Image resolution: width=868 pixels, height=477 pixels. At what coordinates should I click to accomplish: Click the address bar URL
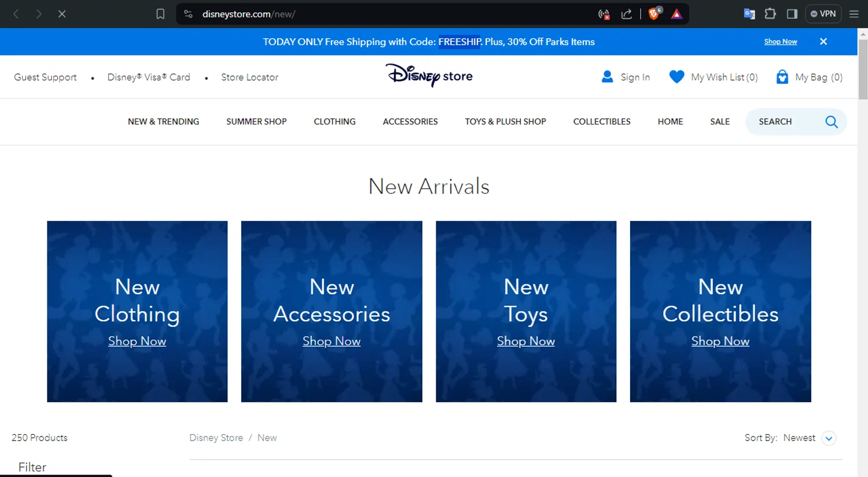pyautogui.click(x=249, y=14)
